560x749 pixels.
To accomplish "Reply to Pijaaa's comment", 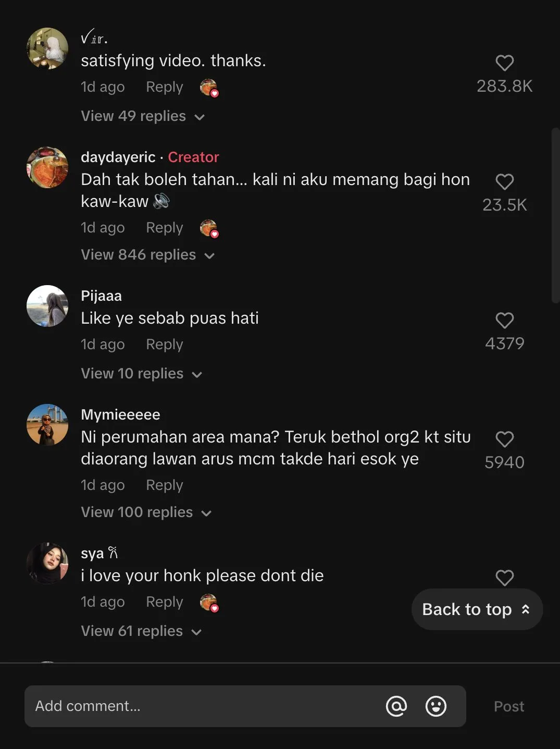I will pos(164,344).
